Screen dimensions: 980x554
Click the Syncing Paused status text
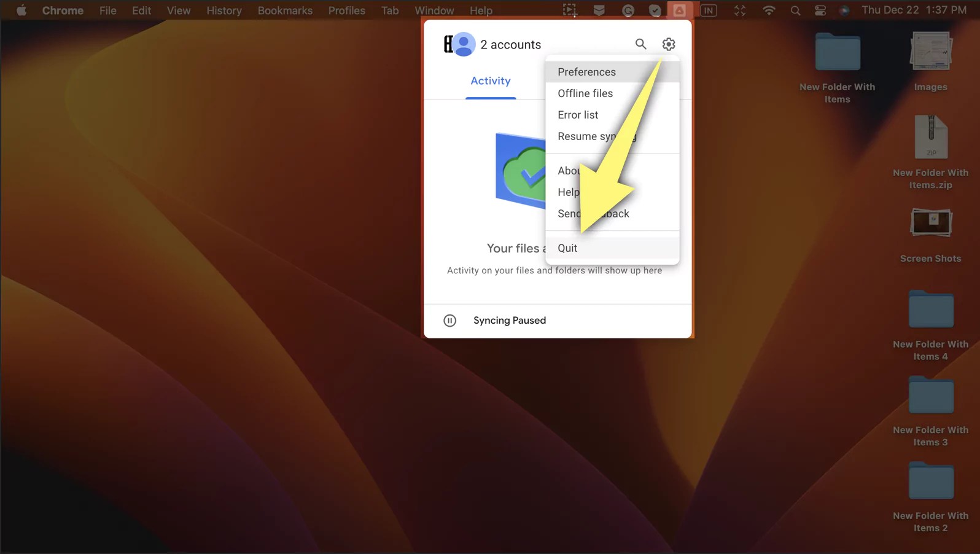pos(510,321)
